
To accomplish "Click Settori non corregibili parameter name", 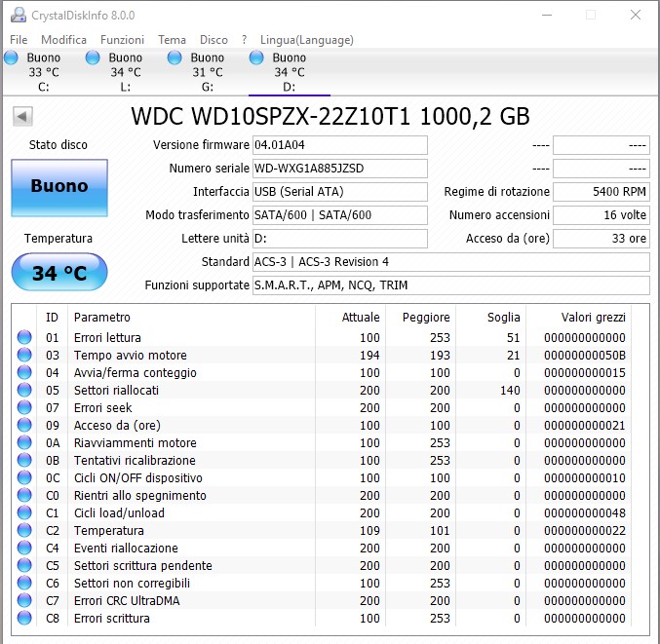I will click(x=132, y=583).
